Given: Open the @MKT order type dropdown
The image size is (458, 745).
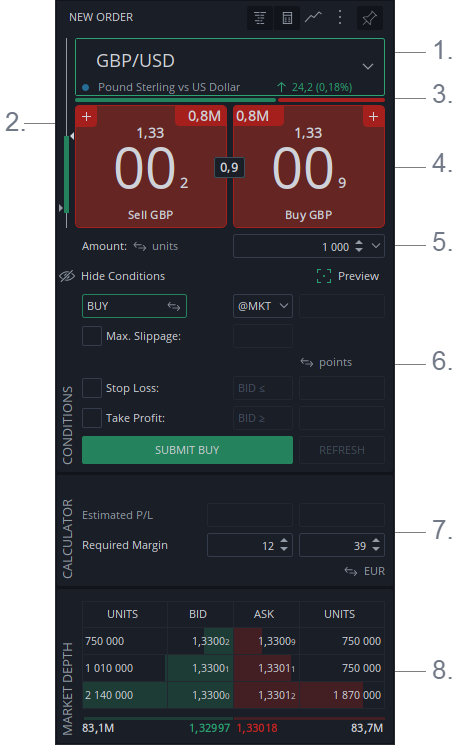Looking at the screenshot, I should click(x=263, y=306).
